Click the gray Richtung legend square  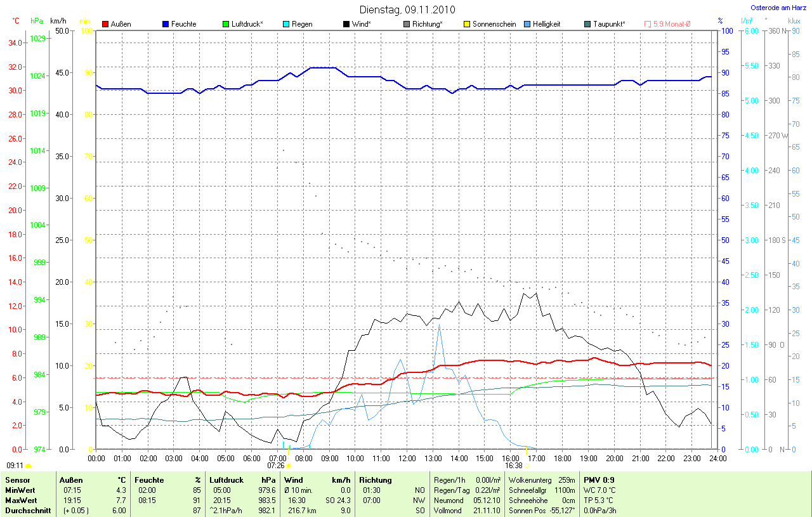click(407, 24)
